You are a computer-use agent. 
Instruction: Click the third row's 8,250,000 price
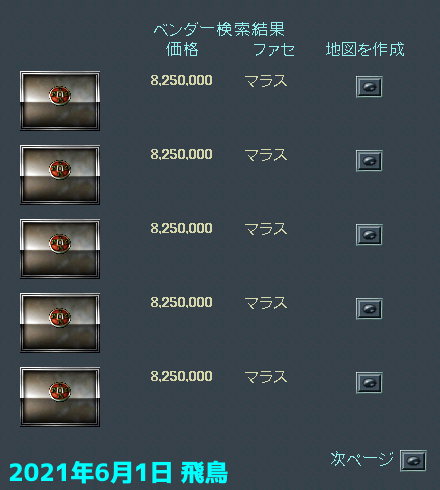click(181, 228)
